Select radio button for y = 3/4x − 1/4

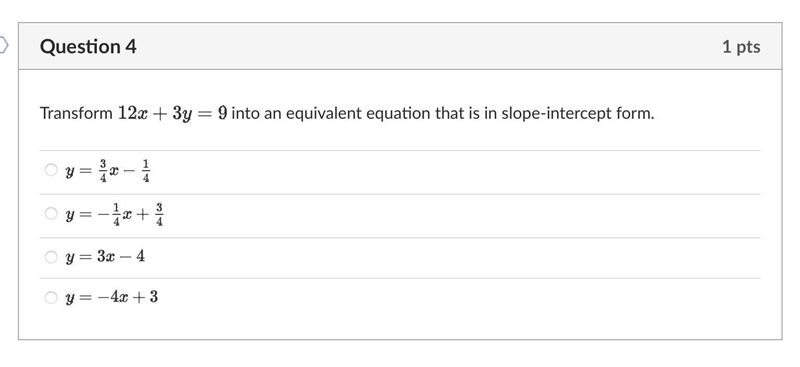pos(51,170)
